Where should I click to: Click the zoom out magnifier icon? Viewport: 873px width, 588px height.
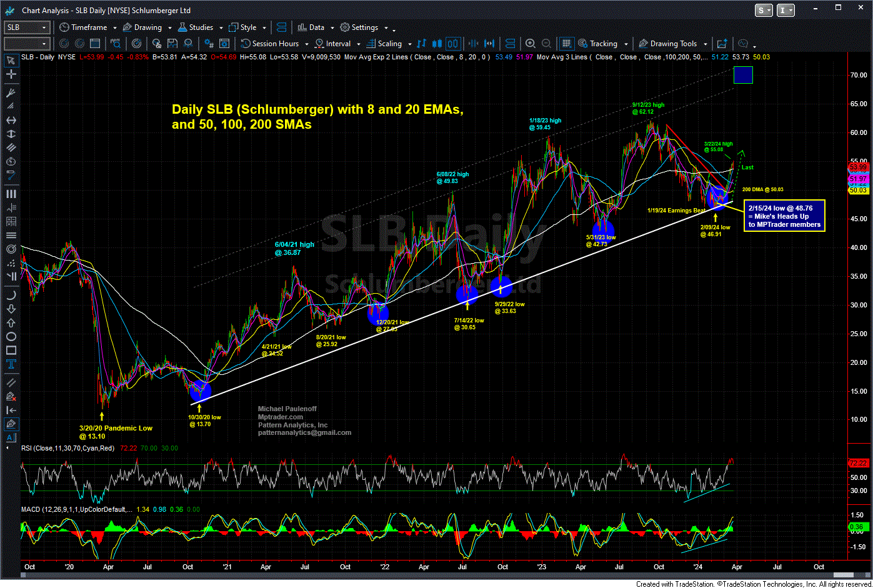coord(546,44)
